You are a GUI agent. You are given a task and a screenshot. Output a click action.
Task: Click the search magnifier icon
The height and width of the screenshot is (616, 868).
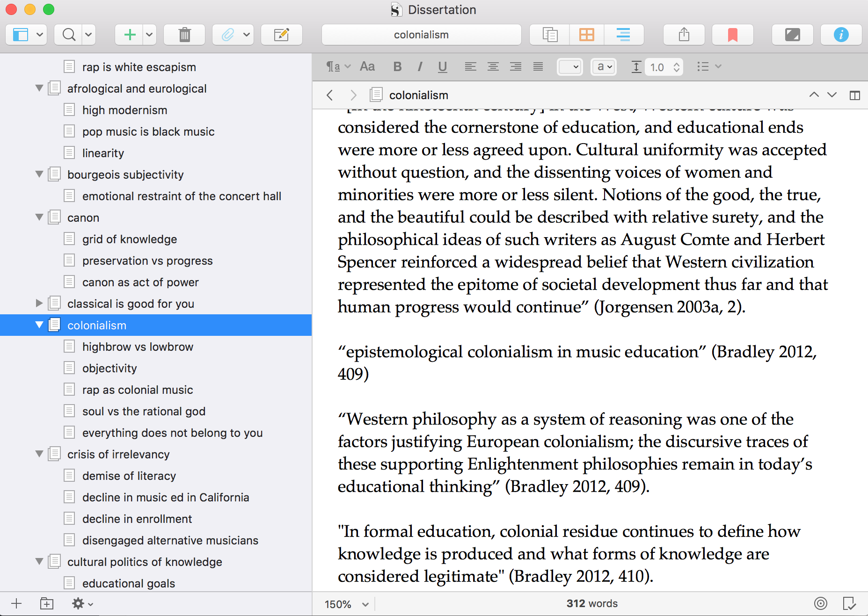[x=69, y=35]
